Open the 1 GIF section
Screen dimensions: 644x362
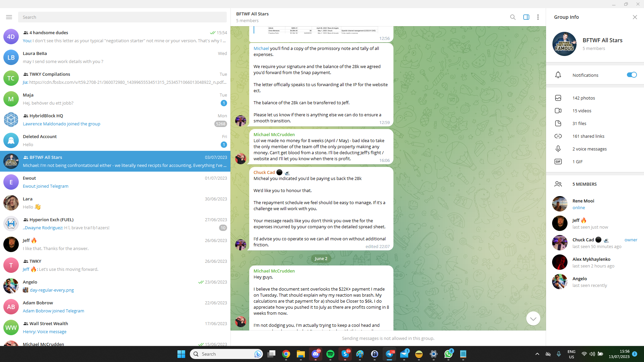coord(577,162)
